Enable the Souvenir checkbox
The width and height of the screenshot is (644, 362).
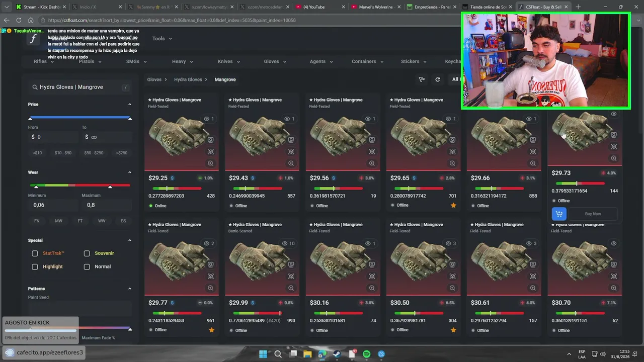tap(87, 253)
